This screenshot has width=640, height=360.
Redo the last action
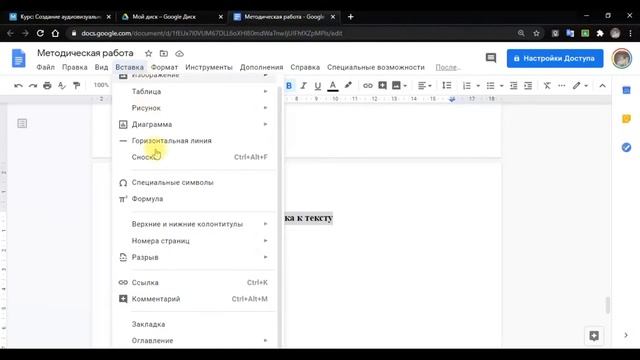(33, 86)
